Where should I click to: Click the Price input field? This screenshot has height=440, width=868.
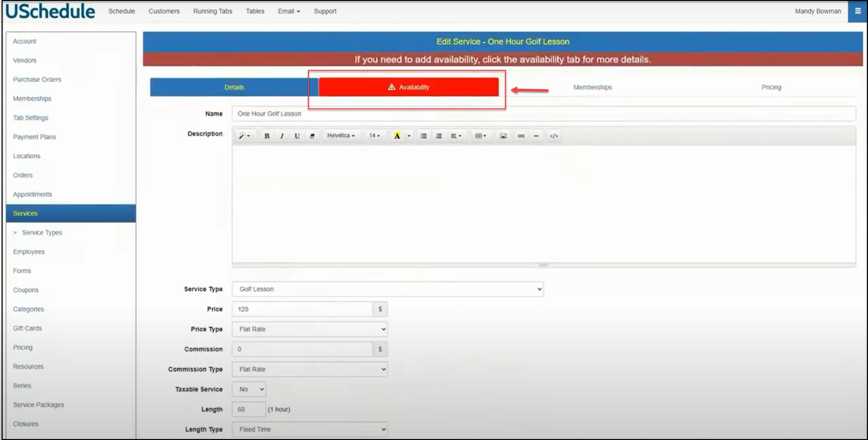click(302, 309)
